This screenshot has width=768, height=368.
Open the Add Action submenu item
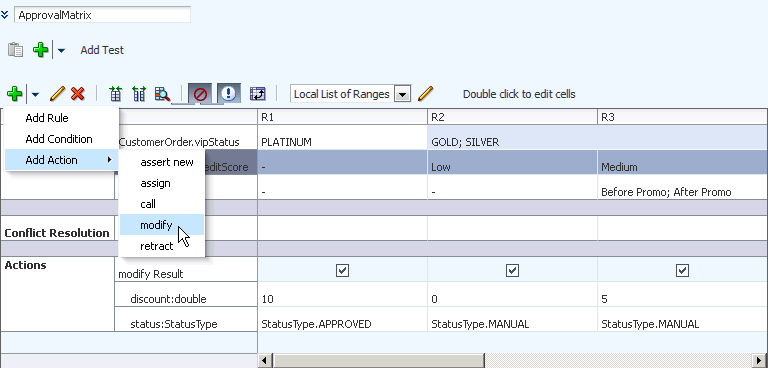coord(62,160)
